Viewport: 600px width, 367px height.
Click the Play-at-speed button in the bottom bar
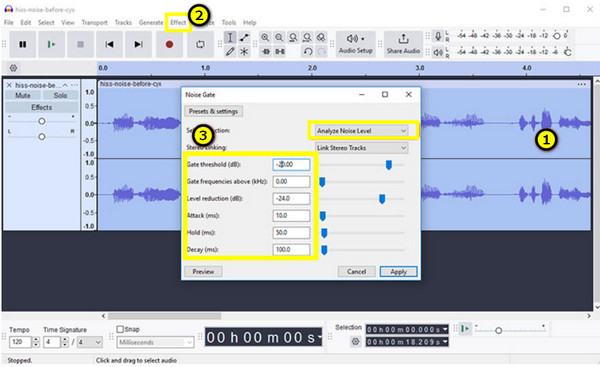[x=465, y=329]
